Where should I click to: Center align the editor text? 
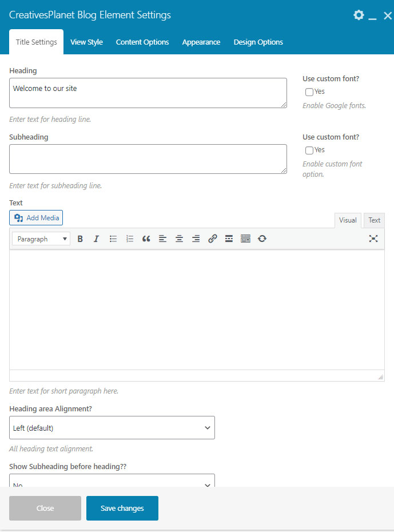coord(179,239)
